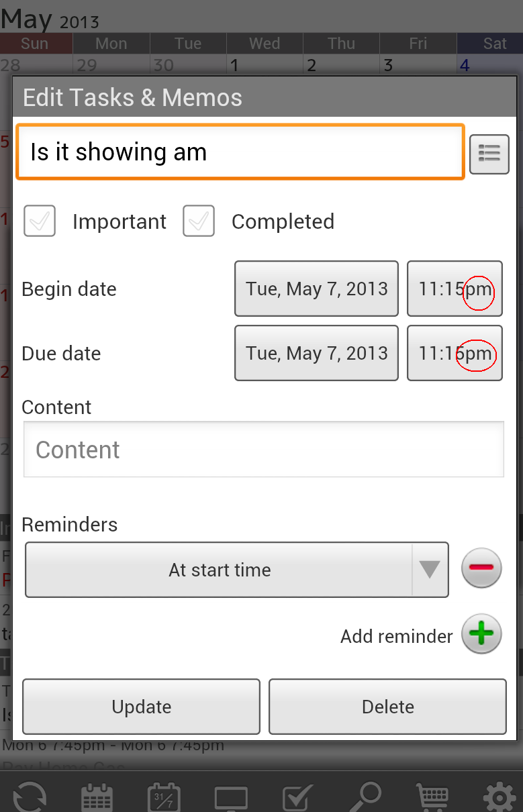Click the Content text field
The height and width of the screenshot is (812, 523).
click(x=263, y=450)
